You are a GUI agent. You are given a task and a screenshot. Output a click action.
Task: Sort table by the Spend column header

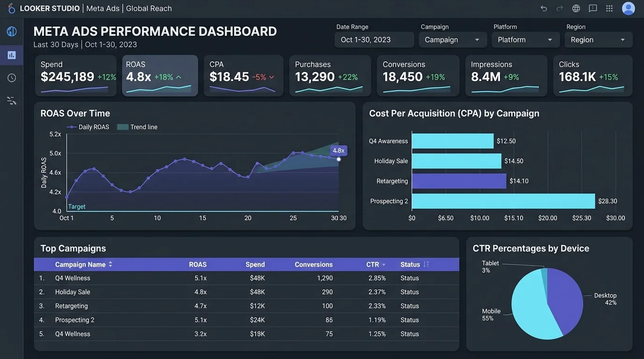coord(255,265)
